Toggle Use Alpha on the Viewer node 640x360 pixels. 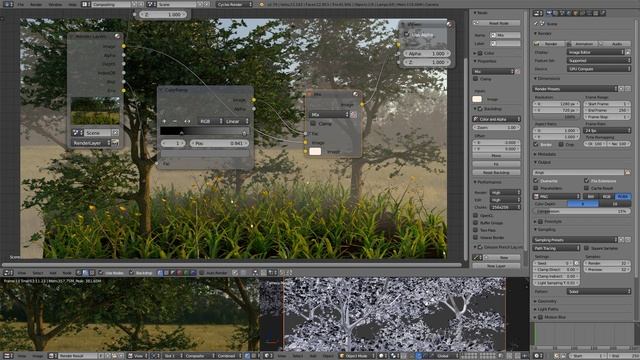pyautogui.click(x=407, y=34)
